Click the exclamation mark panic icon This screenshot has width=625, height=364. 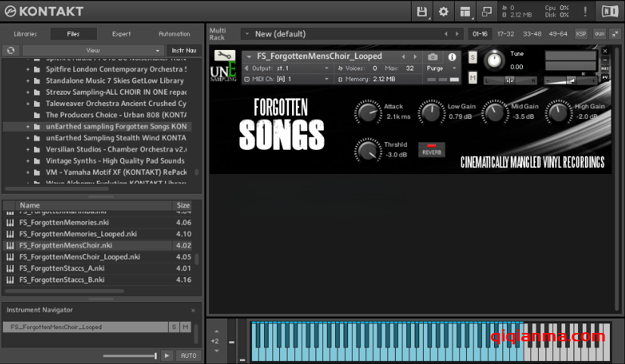[584, 11]
